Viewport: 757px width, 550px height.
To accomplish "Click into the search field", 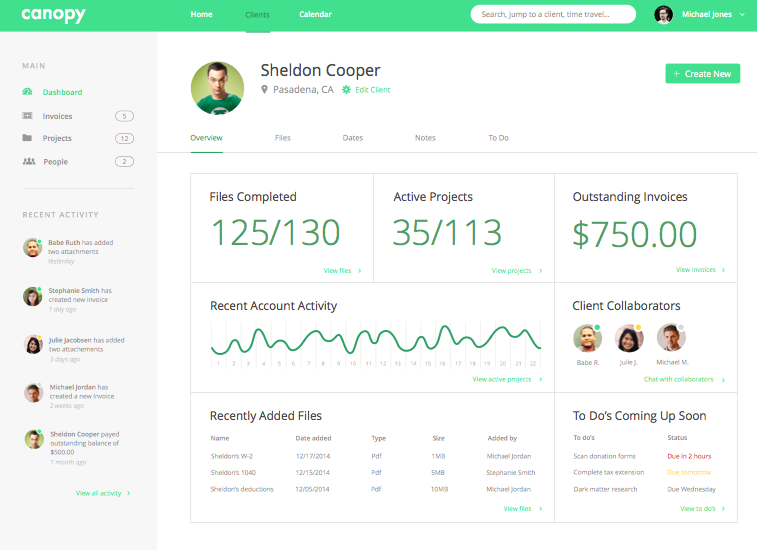I will coord(553,14).
